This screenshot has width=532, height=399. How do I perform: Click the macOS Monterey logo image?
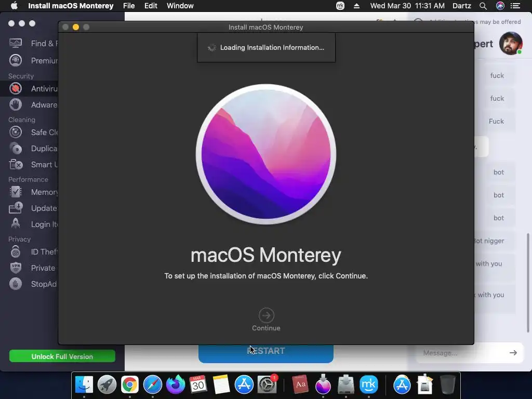click(266, 154)
